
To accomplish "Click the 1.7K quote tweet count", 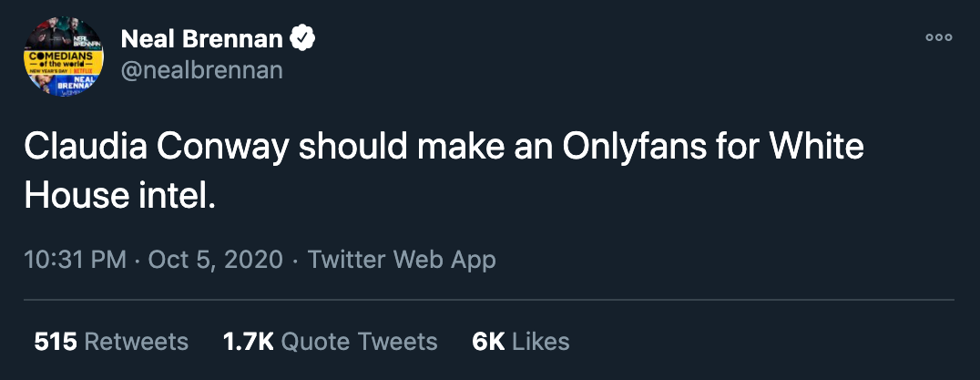I will [x=249, y=342].
